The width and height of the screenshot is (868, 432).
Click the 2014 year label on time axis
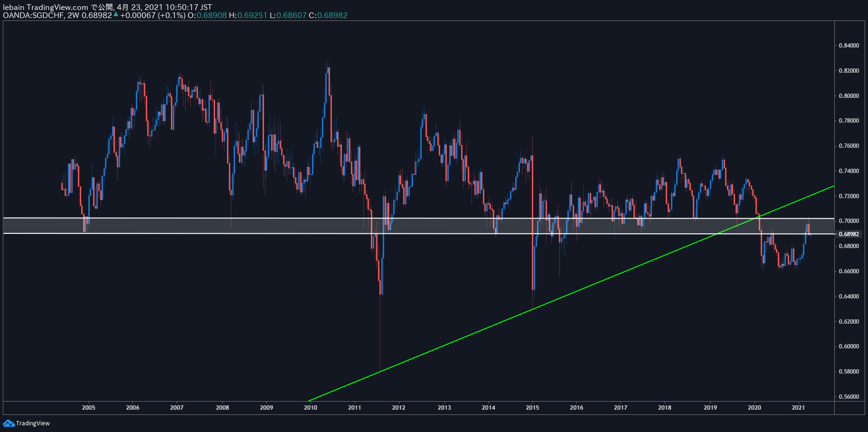point(489,407)
